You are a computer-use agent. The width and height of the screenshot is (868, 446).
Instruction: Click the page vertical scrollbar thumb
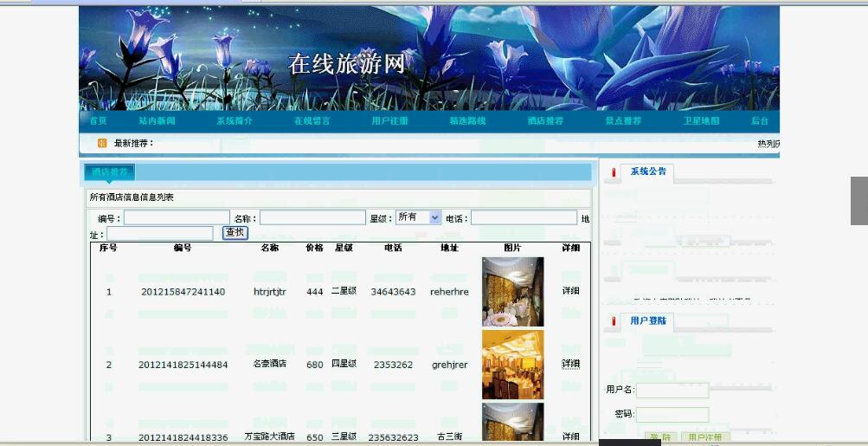tap(859, 201)
